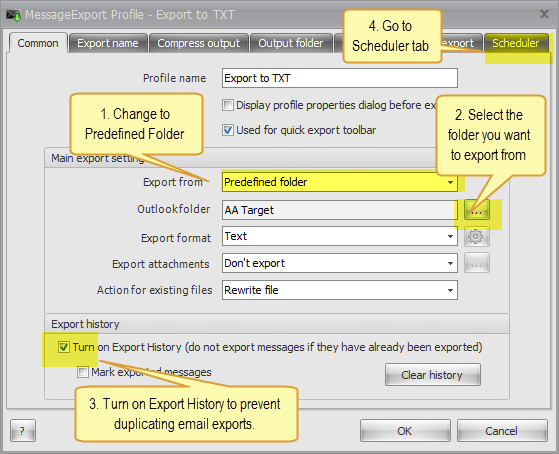The width and height of the screenshot is (559, 454).
Task: Click the Outlook folder AA Target field
Action: point(340,210)
